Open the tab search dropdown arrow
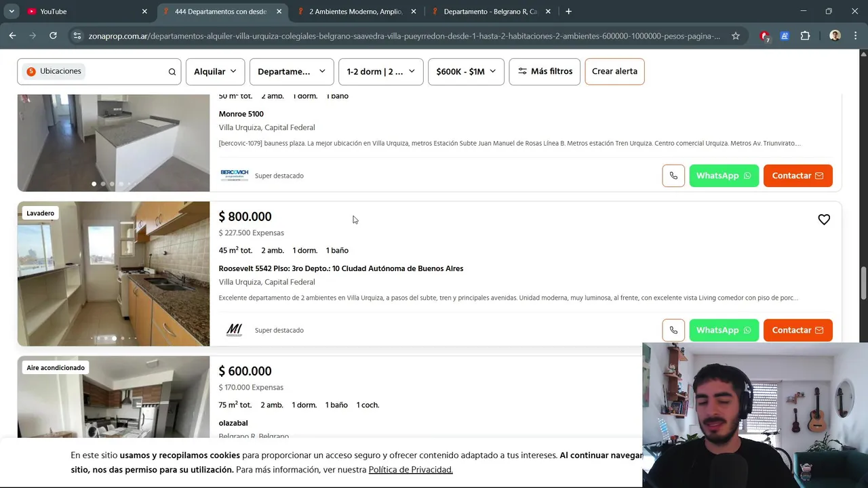The width and height of the screenshot is (868, 488). (12, 12)
